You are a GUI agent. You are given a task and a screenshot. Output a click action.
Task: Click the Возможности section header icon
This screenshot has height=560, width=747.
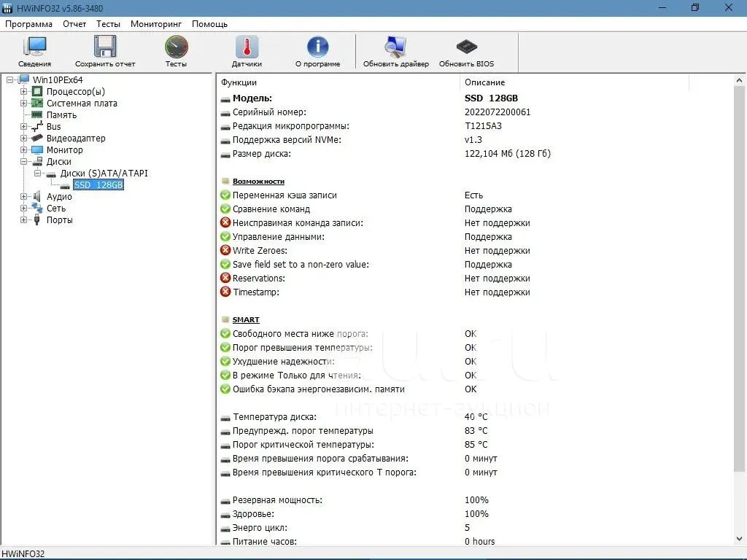pos(225,181)
